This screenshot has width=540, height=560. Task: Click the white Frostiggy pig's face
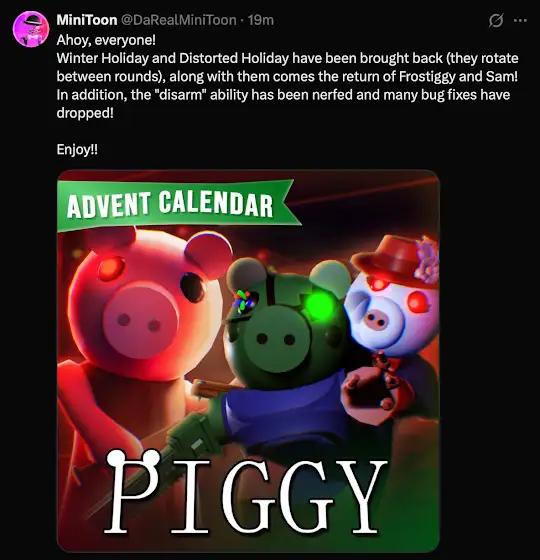click(x=391, y=316)
